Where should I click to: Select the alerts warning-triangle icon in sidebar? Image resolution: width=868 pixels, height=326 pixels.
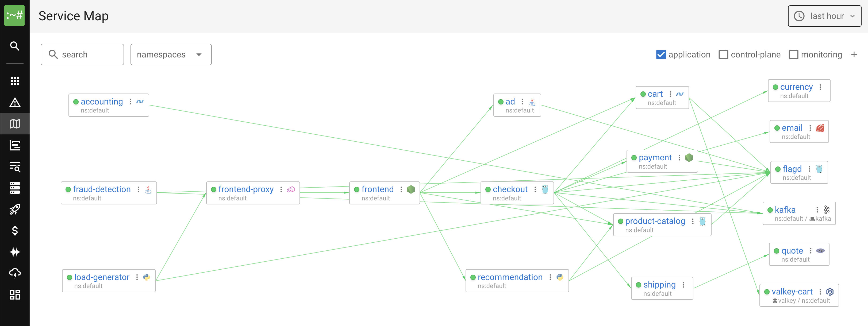15,103
